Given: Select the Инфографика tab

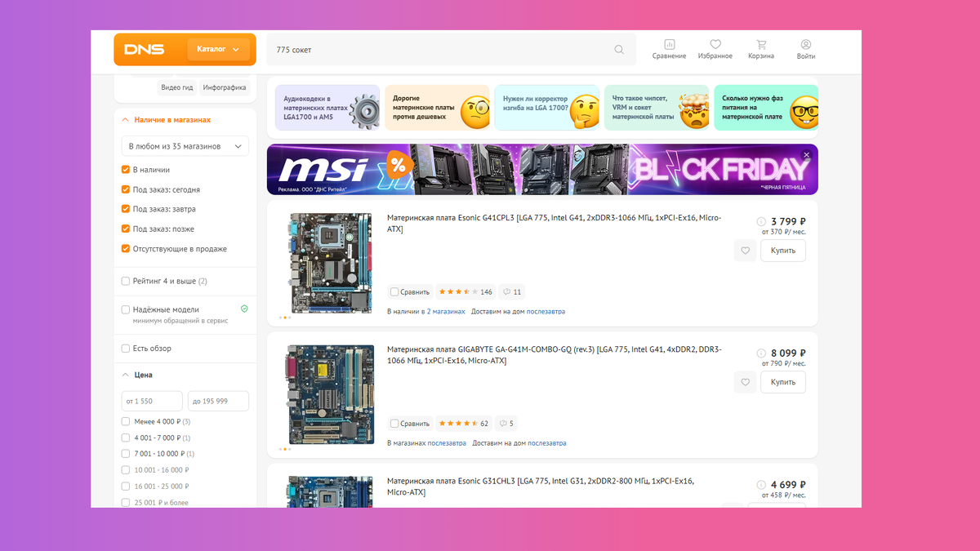Looking at the screenshot, I should tap(225, 87).
